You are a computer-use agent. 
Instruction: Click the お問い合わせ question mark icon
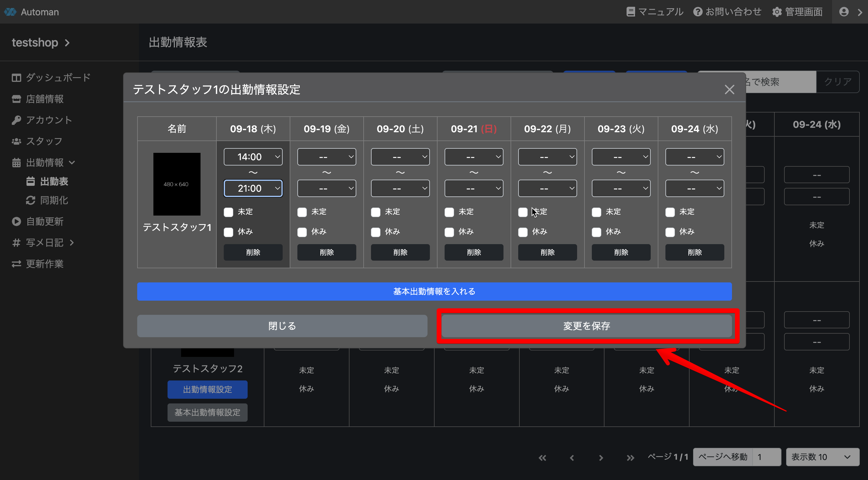click(x=698, y=12)
